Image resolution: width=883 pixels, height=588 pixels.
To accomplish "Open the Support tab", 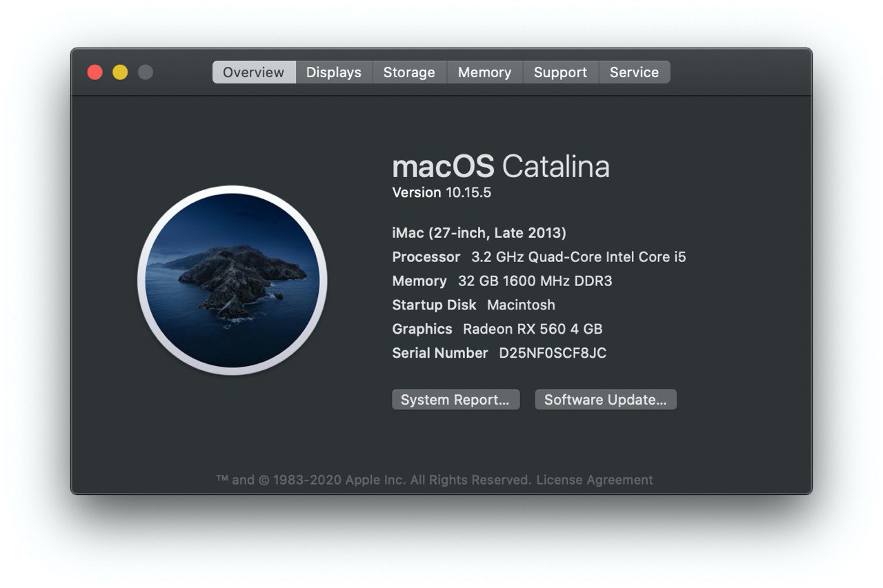I will point(561,72).
